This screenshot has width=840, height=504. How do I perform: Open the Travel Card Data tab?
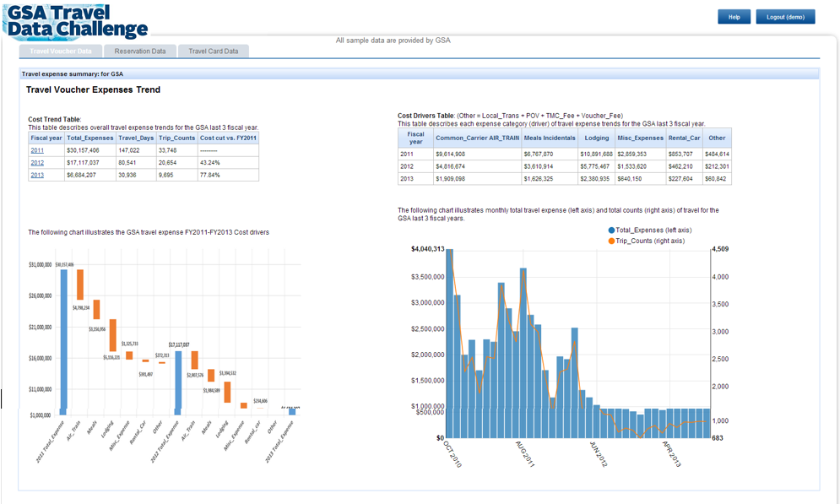tap(214, 51)
